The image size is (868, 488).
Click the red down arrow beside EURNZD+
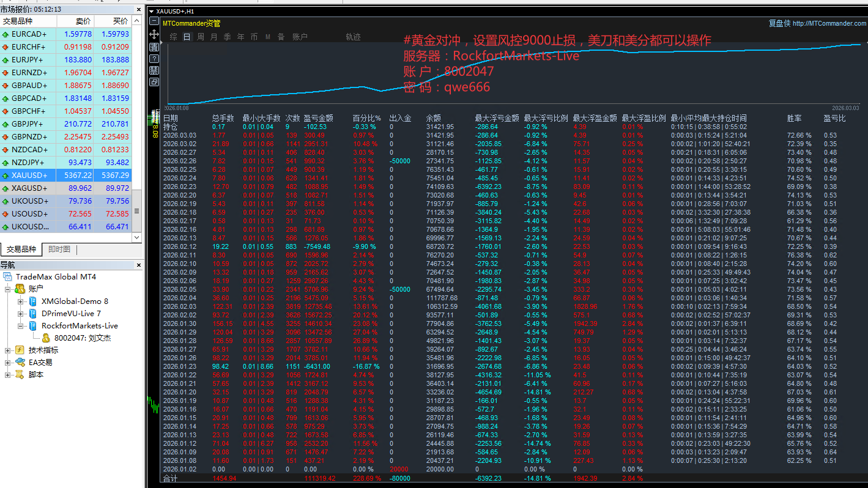6,73
